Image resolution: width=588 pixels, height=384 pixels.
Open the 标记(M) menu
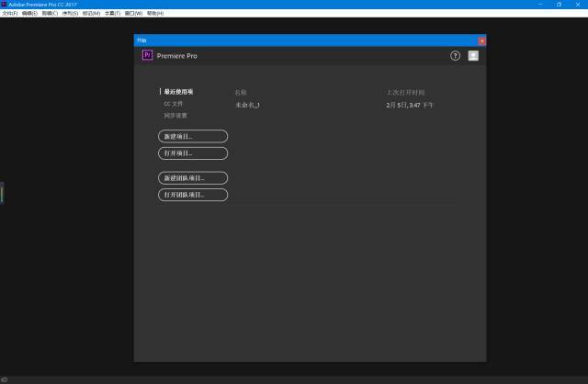[91, 13]
